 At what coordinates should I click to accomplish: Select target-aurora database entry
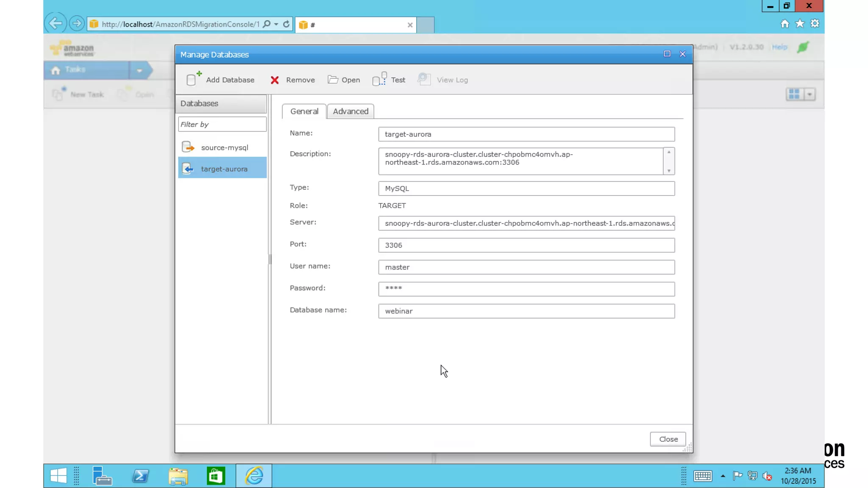click(224, 169)
